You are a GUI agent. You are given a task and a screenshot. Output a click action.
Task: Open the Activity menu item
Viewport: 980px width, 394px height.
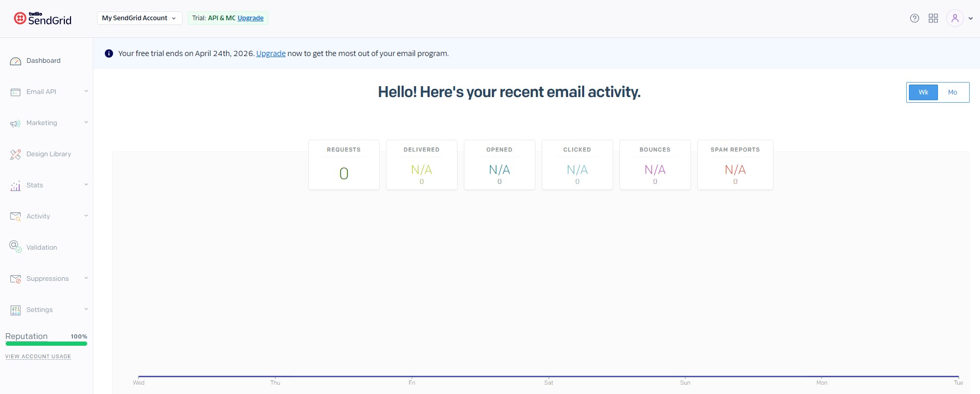click(x=38, y=216)
